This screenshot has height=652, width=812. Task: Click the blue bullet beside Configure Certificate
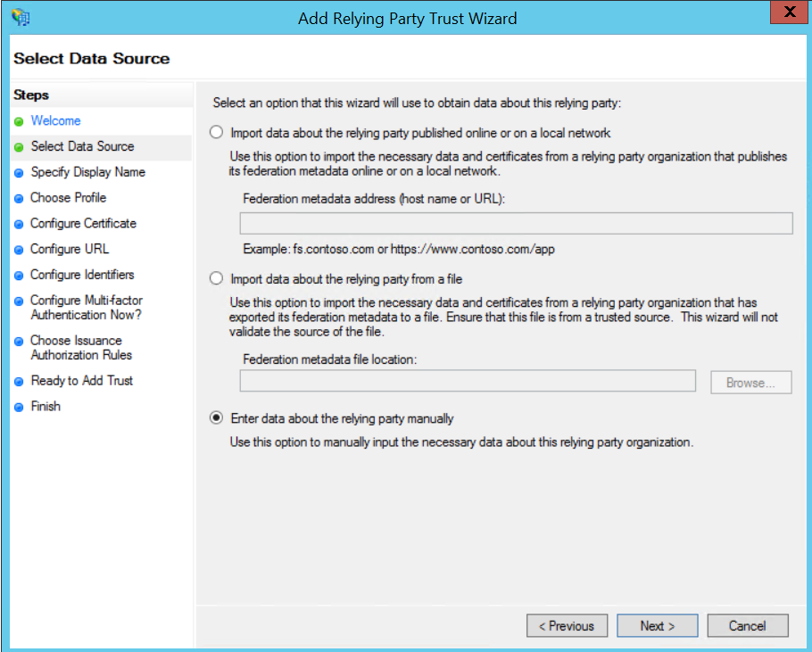(x=19, y=224)
